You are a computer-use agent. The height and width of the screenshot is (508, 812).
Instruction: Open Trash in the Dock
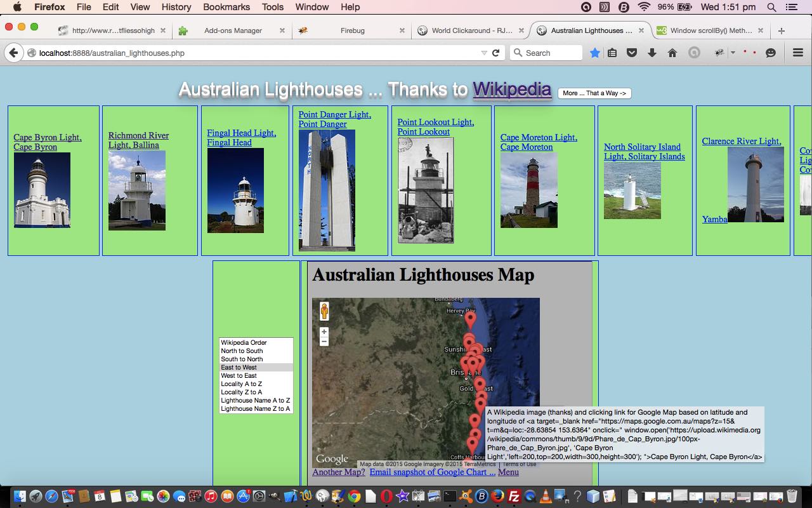[792, 496]
